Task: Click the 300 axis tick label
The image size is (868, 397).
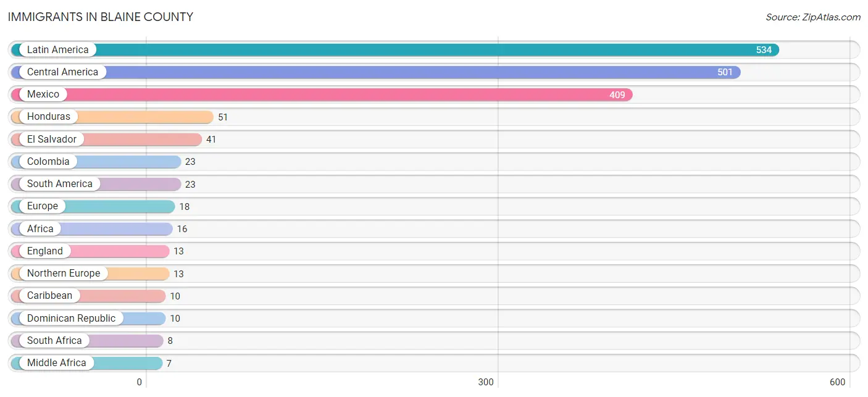Action: click(x=486, y=382)
